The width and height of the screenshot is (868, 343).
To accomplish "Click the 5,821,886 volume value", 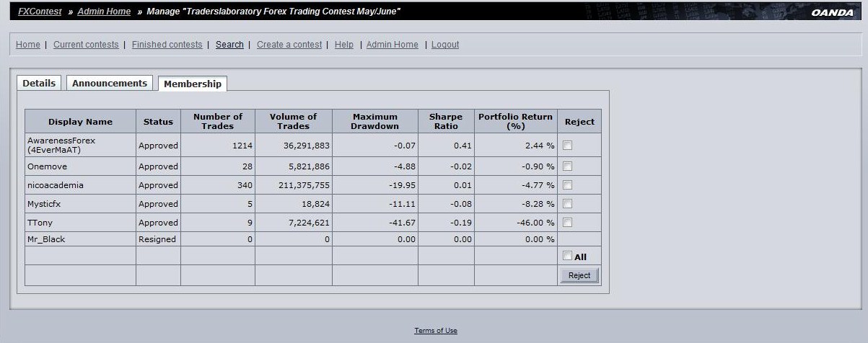I will pyautogui.click(x=310, y=166).
